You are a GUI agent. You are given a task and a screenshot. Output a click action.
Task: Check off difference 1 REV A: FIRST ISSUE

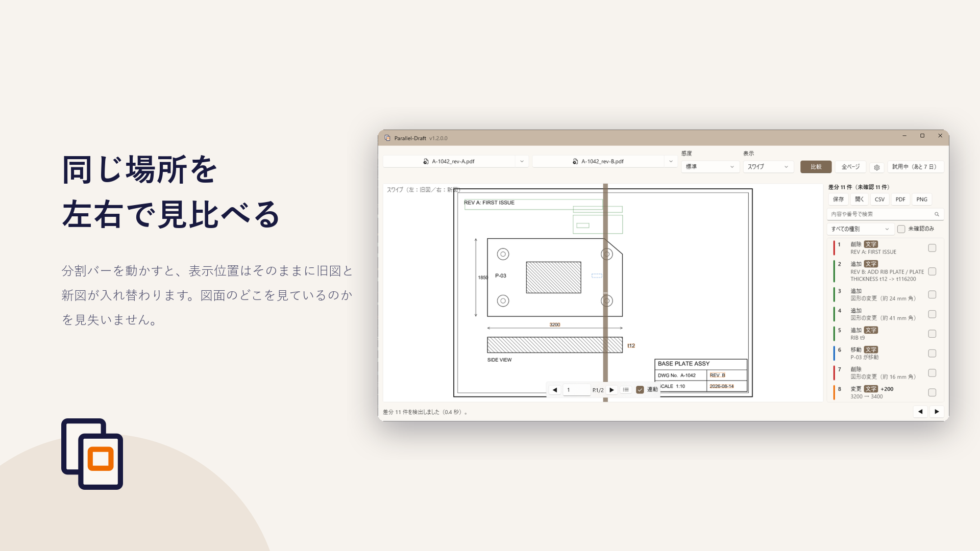(x=932, y=248)
